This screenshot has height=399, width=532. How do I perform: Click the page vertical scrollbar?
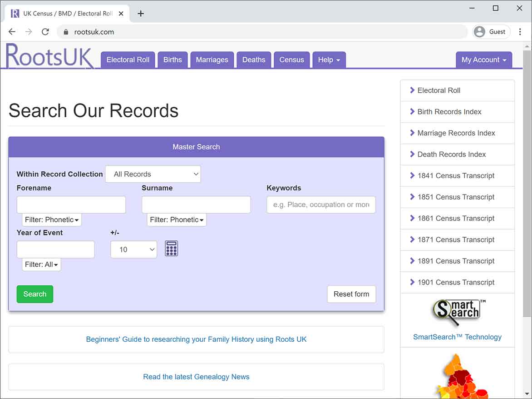click(527, 184)
